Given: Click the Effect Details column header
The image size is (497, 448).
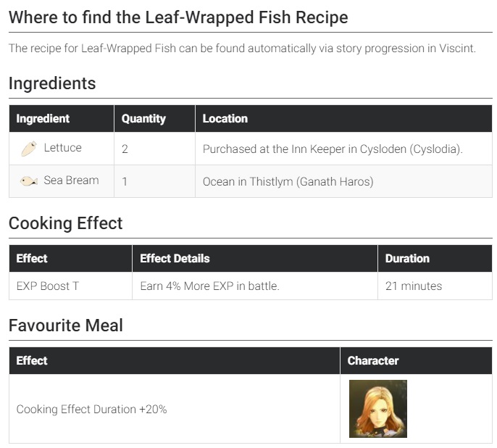Looking at the screenshot, I should tap(175, 259).
